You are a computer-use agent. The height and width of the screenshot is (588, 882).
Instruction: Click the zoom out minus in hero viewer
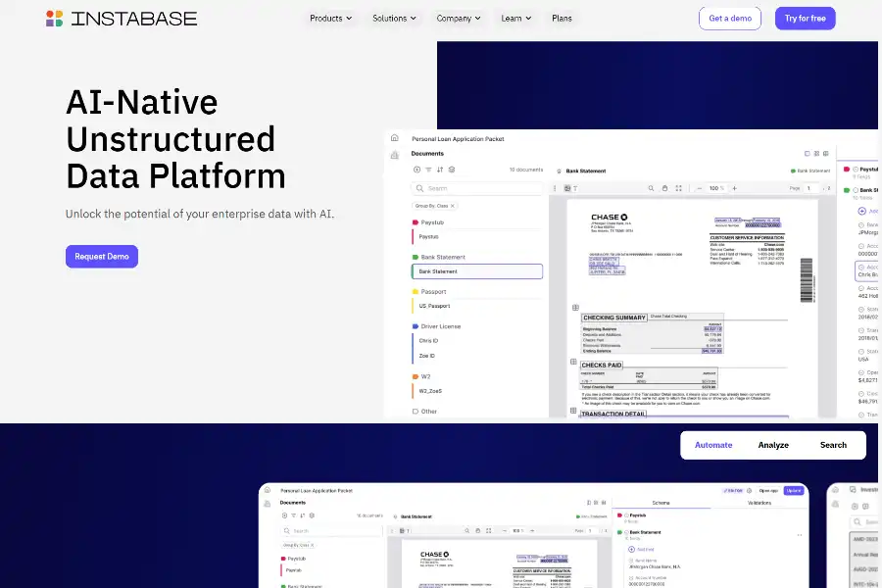pyautogui.click(x=699, y=188)
